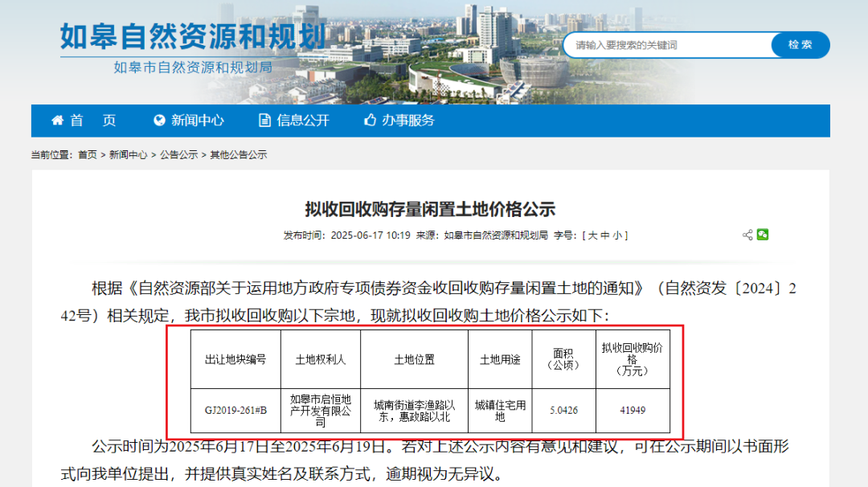Focus the keyword search input field
The image size is (868, 487).
[x=668, y=45]
